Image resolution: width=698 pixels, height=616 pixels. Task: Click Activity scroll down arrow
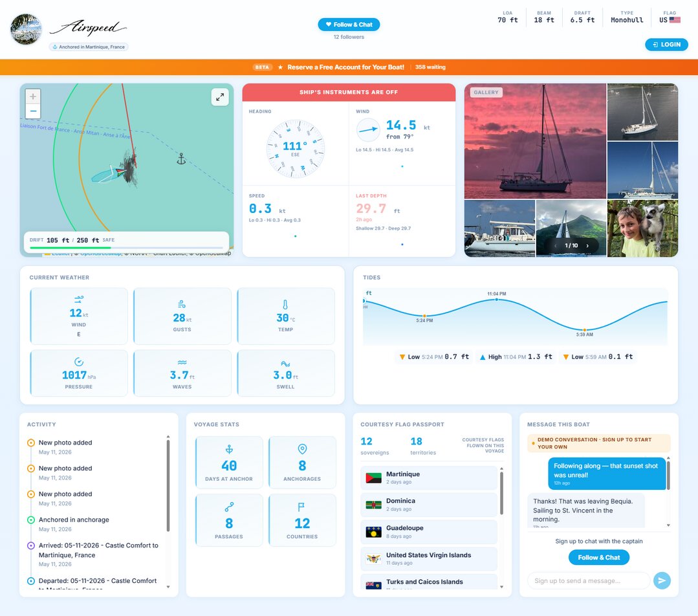pyautogui.click(x=168, y=587)
